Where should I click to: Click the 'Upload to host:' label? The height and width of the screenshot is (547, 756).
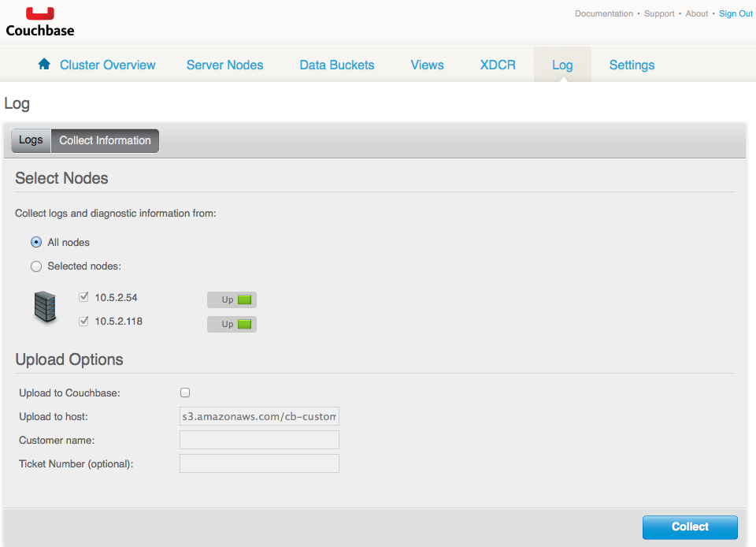click(x=54, y=417)
